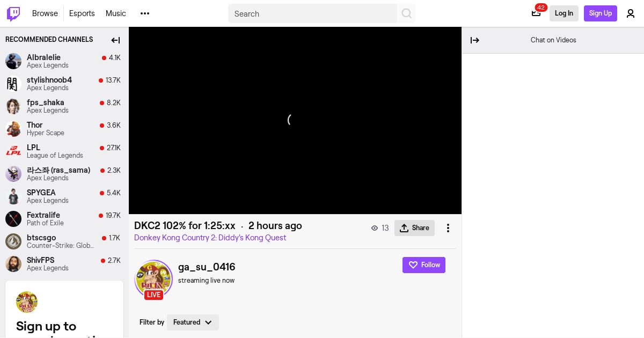
Task: Open the Esports section
Action: point(82,13)
